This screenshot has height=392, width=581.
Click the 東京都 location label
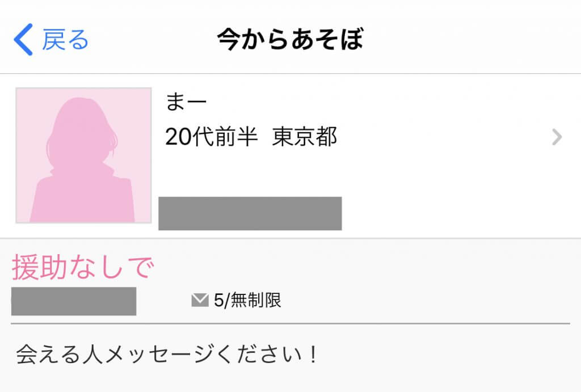click(x=305, y=137)
